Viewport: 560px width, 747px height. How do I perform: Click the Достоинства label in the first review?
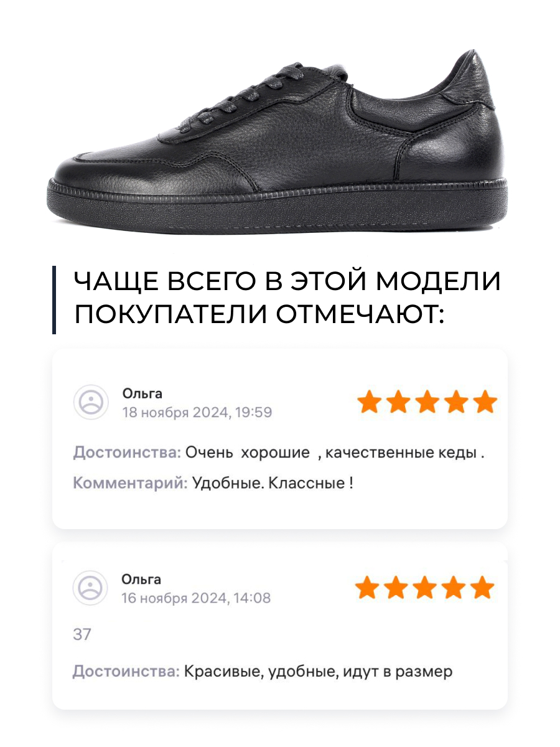(x=127, y=453)
